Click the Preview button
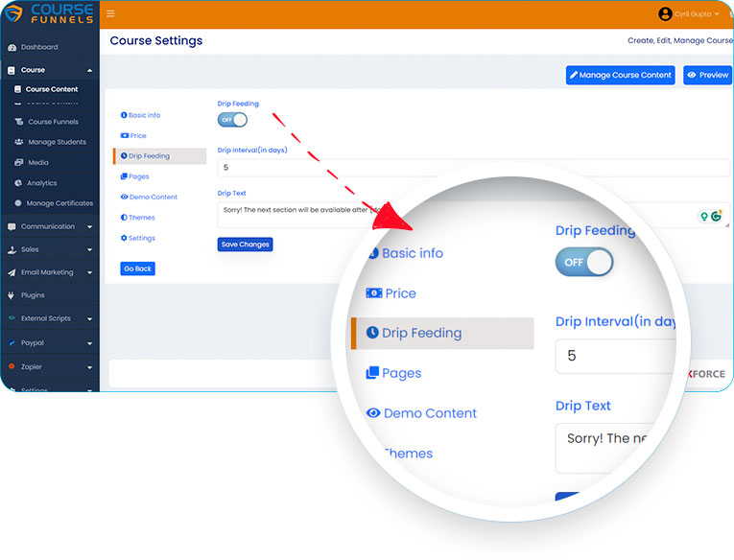Viewport: 734px width, 560px height. point(707,75)
